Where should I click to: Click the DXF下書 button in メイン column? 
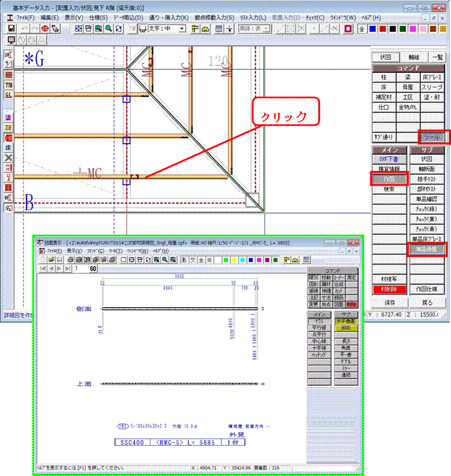point(389,159)
